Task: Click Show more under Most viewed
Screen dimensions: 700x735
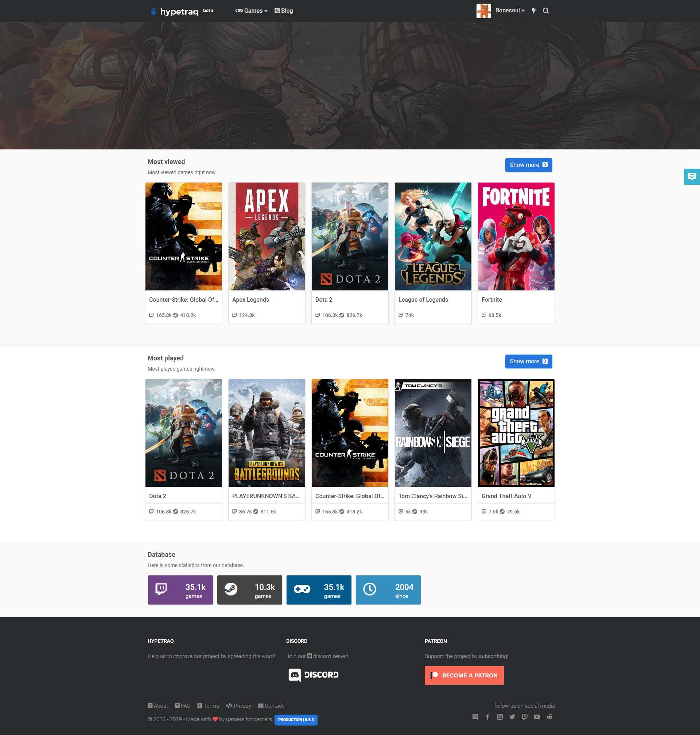Action: point(528,165)
